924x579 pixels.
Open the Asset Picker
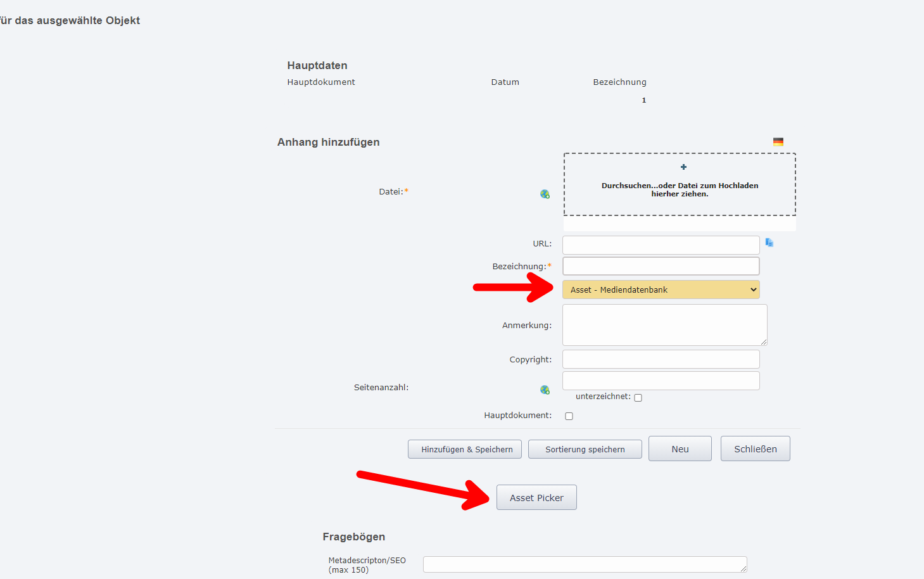pos(536,497)
